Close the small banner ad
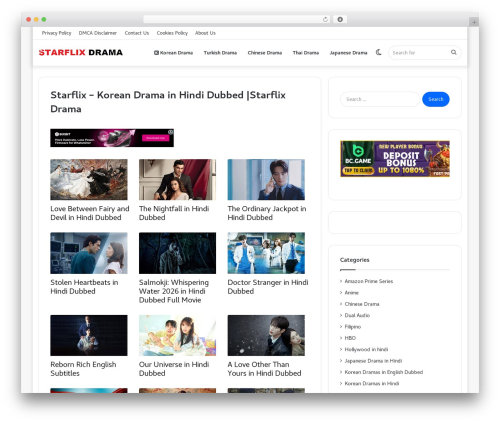 (x=171, y=132)
